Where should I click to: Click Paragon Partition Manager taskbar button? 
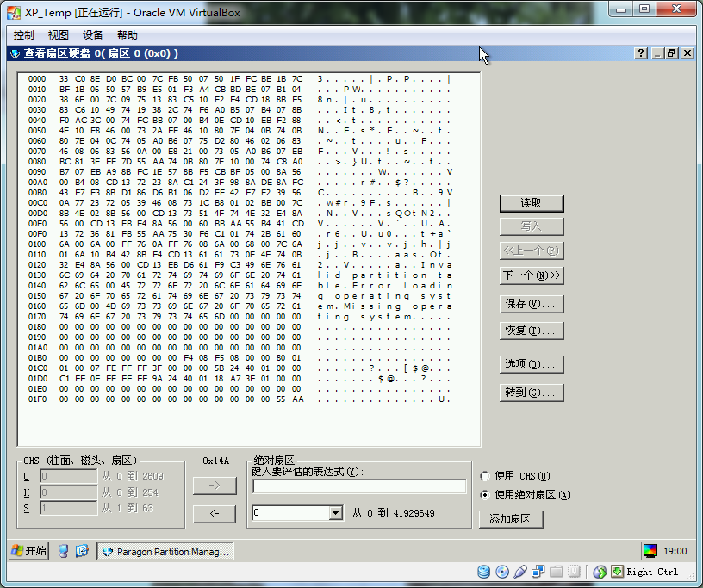pos(165,551)
